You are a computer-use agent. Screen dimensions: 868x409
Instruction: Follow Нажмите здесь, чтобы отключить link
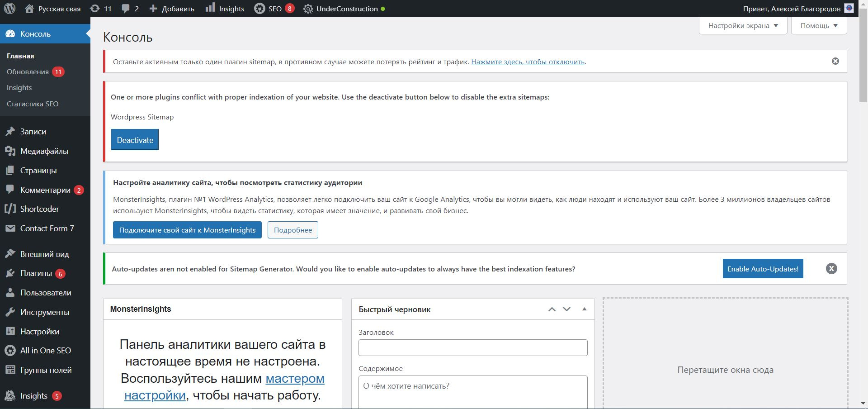coord(528,62)
